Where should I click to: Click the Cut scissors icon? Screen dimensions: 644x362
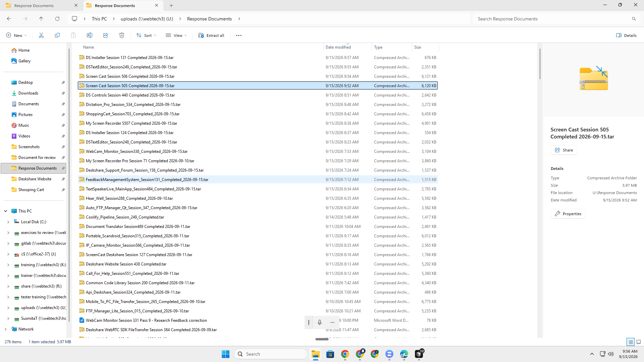pyautogui.click(x=41, y=35)
